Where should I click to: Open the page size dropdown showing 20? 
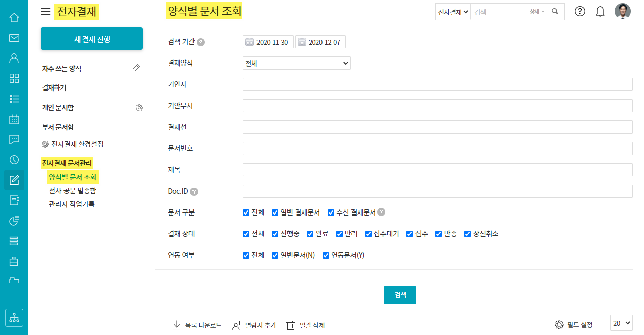(x=621, y=323)
